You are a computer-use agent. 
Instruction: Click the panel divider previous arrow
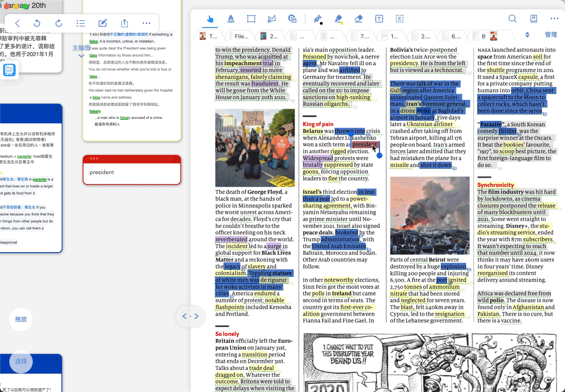(184, 316)
